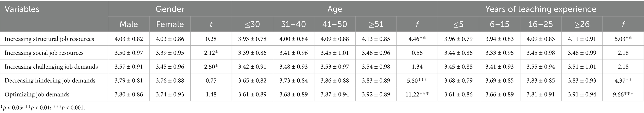The width and height of the screenshot is (644, 113).
Task: Click the 11.22*** value cell
Action: point(417,94)
